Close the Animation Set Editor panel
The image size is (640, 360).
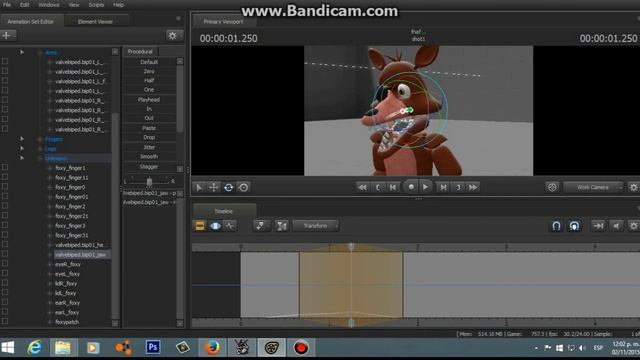point(178,18)
